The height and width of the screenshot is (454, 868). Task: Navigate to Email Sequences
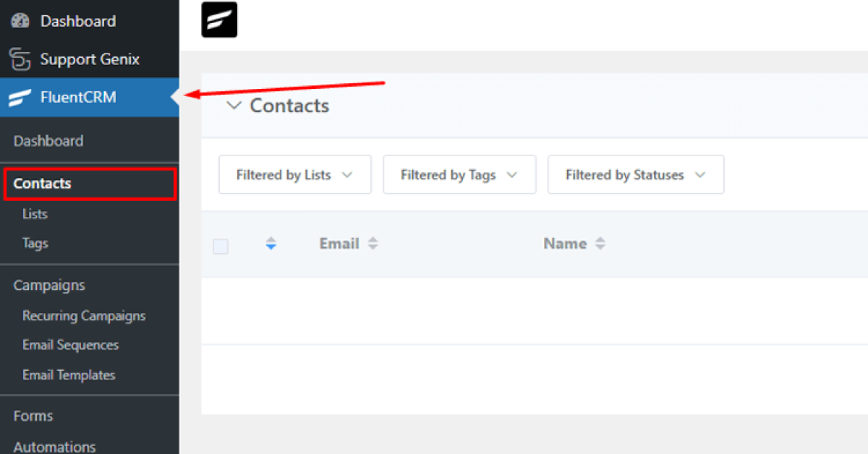[71, 345]
